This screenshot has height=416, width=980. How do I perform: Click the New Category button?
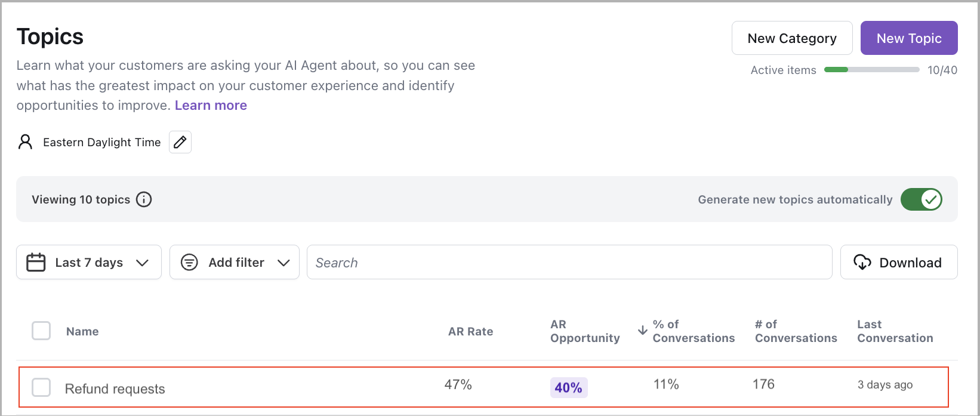(791, 38)
